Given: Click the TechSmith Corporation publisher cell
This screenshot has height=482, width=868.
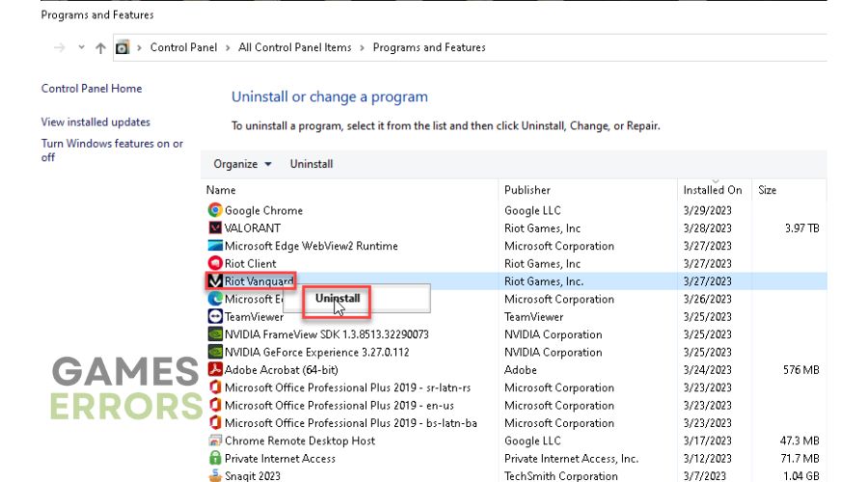Looking at the screenshot, I should coord(560,476).
